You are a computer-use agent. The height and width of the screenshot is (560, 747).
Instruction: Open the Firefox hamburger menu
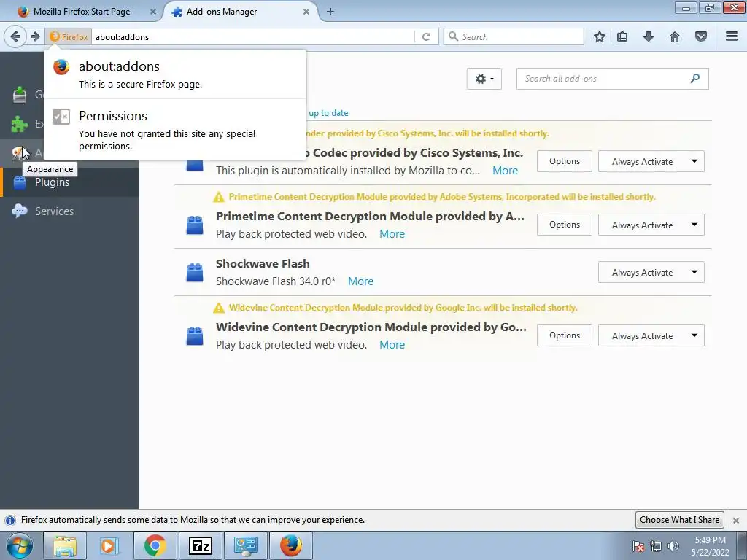tap(732, 36)
